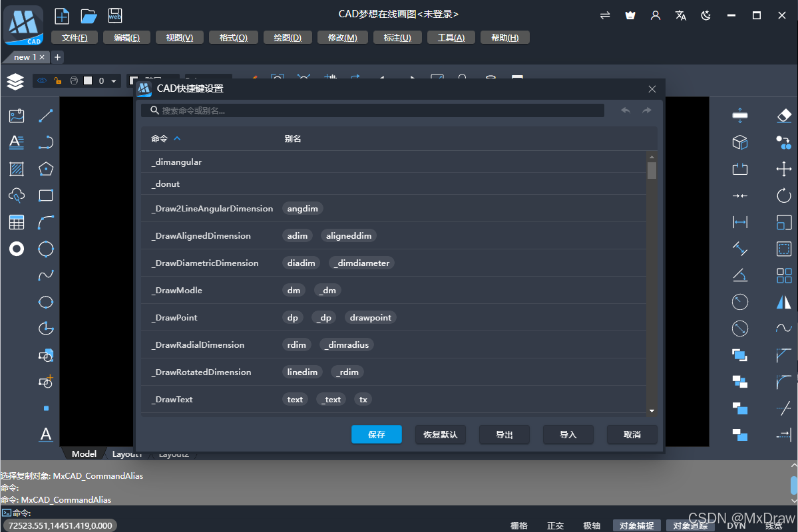Add a new tab with plus
This screenshot has height=532, width=798.
pyautogui.click(x=57, y=57)
